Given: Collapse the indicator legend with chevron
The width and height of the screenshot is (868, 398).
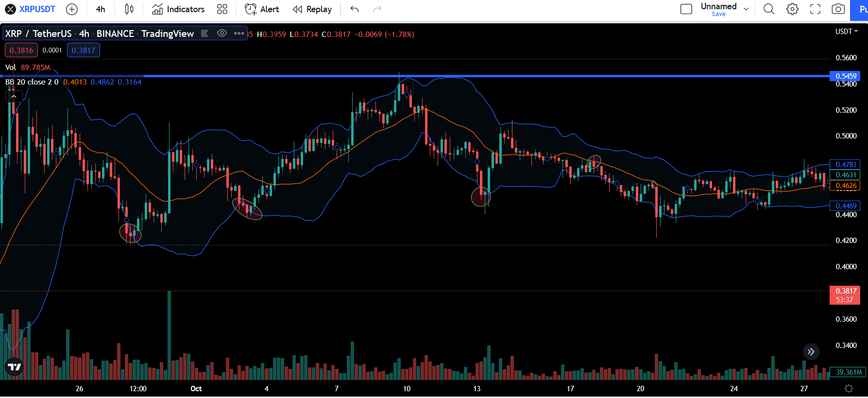Looking at the screenshot, I should tap(14, 97).
